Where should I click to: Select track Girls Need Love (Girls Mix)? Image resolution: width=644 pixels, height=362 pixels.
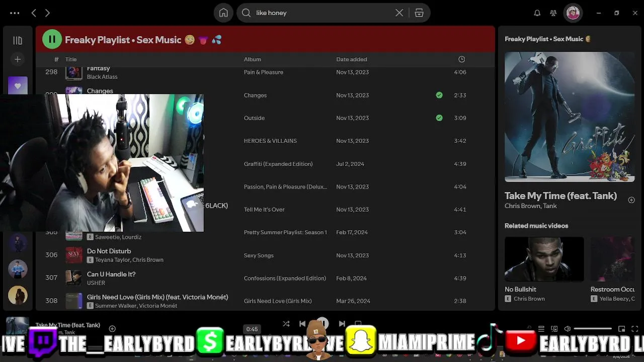pos(157,297)
